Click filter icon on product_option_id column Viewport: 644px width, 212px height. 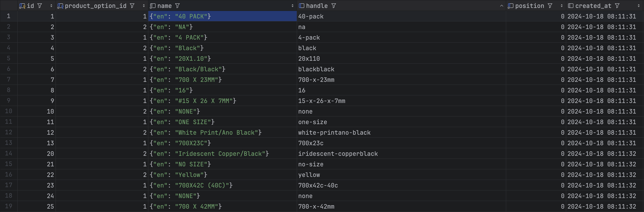tap(132, 6)
